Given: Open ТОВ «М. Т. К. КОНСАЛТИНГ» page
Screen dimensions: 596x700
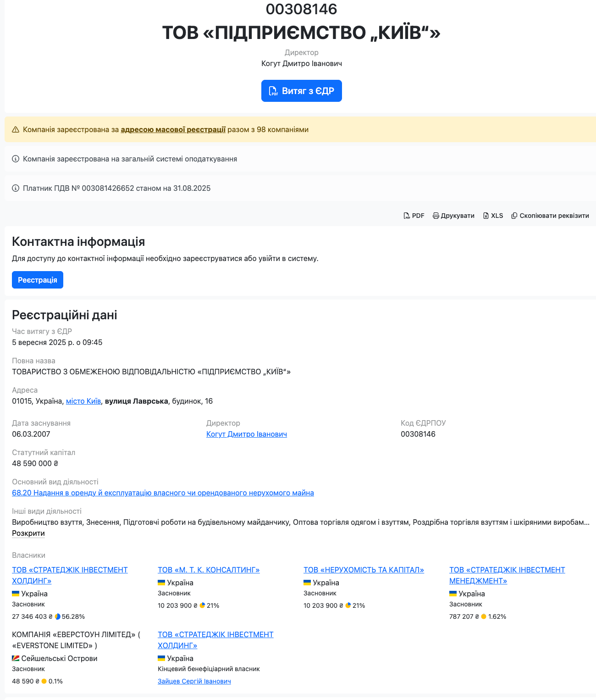Looking at the screenshot, I should click(x=209, y=570).
